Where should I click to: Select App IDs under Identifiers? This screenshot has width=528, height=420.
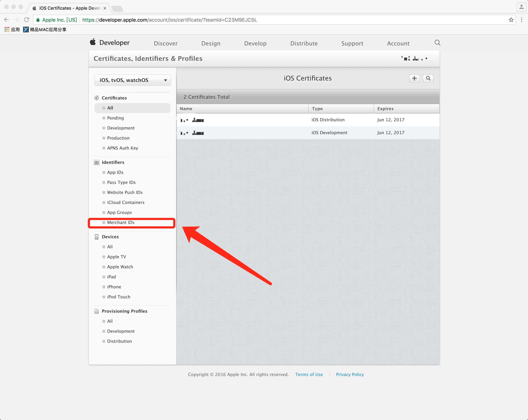[x=115, y=172]
